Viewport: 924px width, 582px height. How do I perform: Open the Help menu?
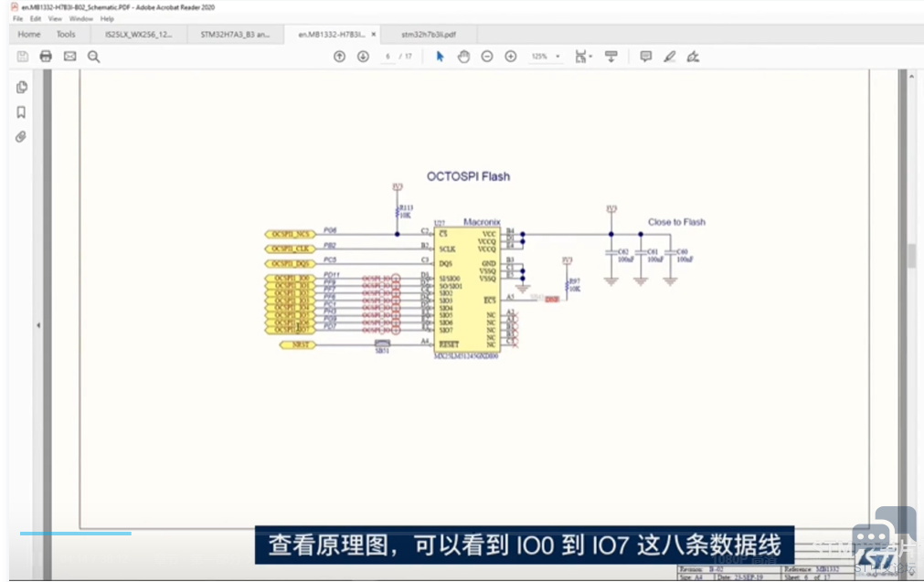[107, 19]
